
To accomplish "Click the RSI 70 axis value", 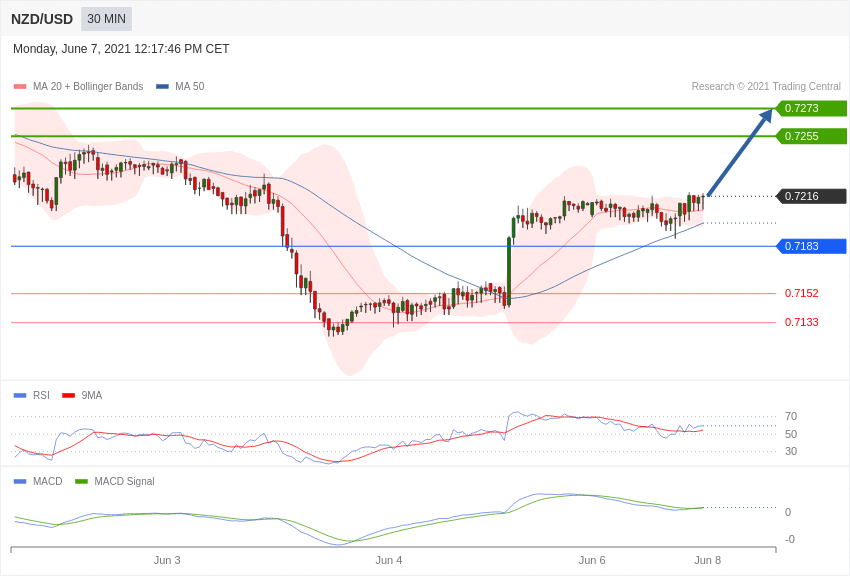I will pos(791,416).
